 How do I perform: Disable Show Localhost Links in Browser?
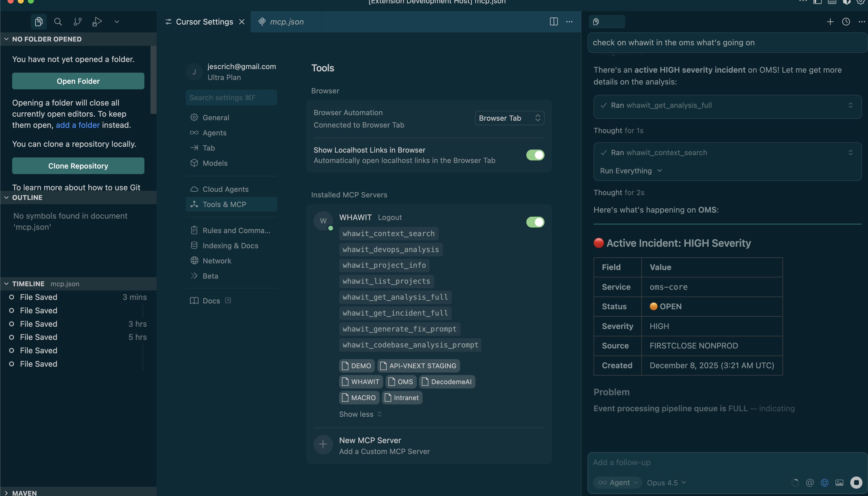535,155
